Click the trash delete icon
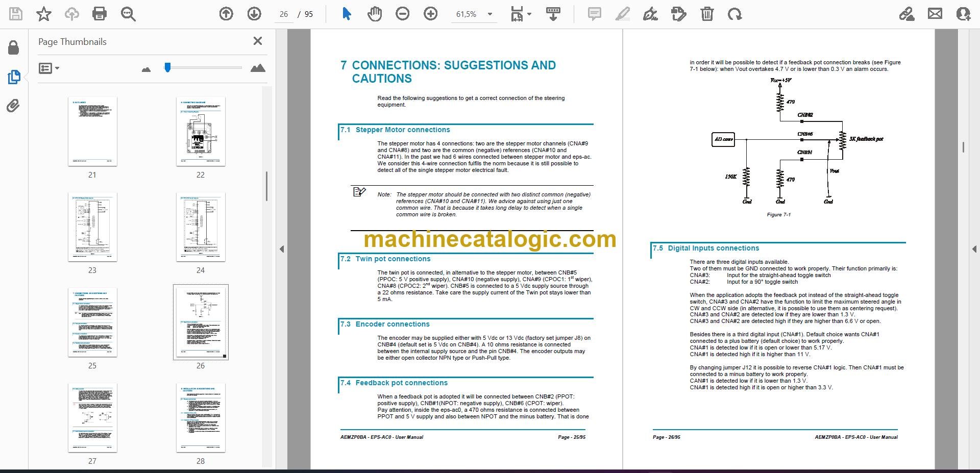 707,14
